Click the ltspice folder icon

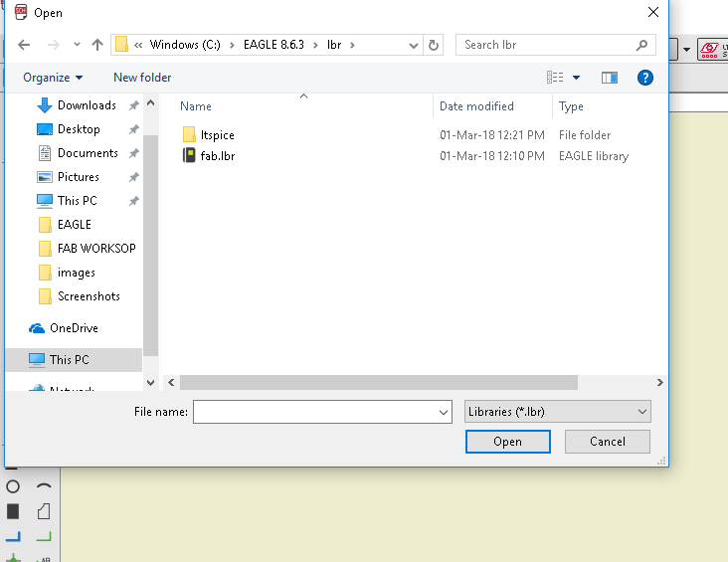pos(189,134)
